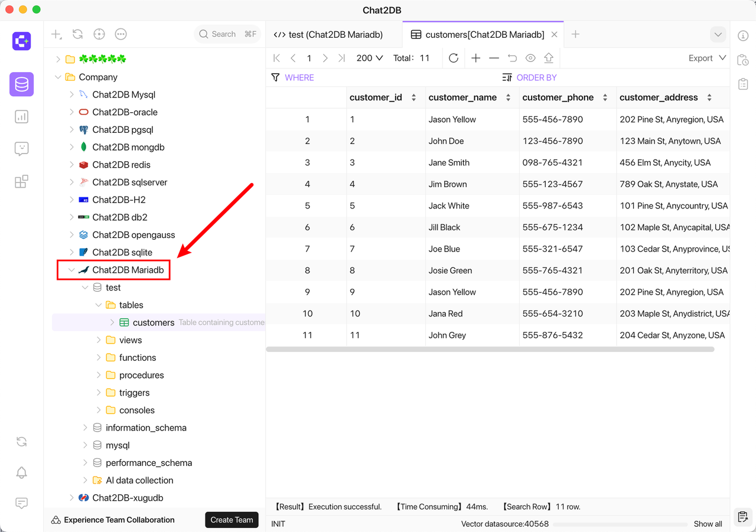Refresh the query results with the reload icon
This screenshot has width=756, height=532.
453,58
